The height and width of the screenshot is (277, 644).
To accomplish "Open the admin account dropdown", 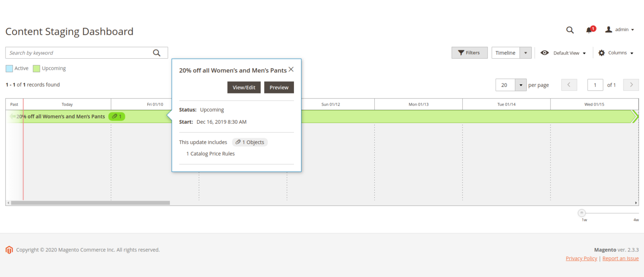I will [620, 30].
